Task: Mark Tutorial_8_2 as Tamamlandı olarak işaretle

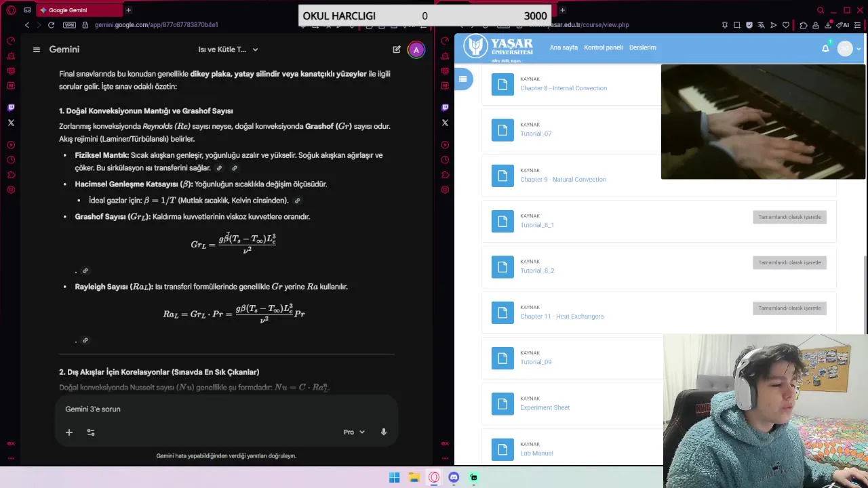Action: coord(789,262)
